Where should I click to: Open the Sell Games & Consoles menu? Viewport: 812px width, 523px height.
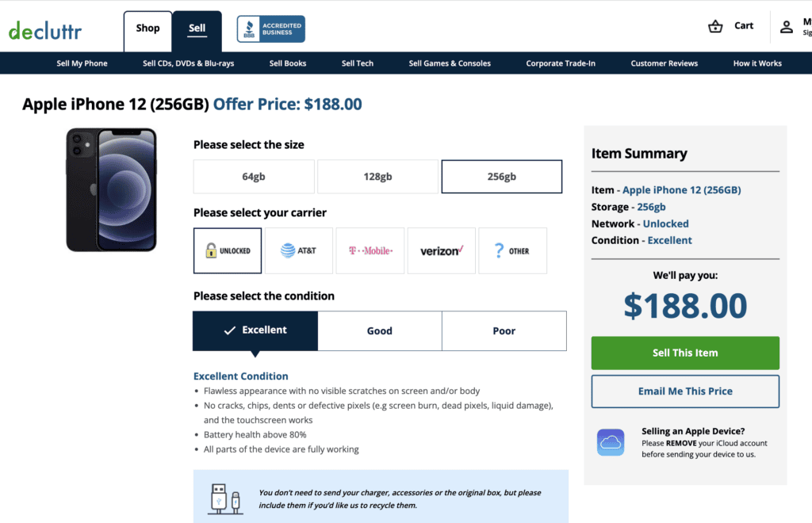tap(450, 63)
